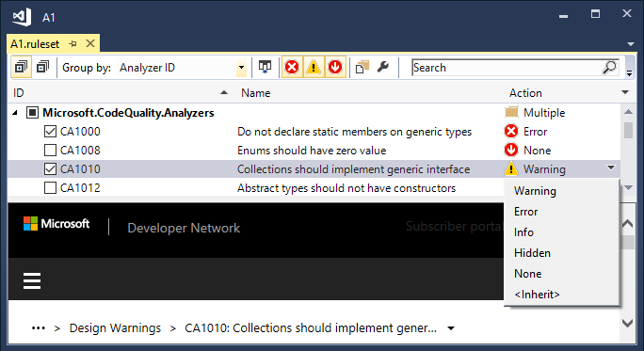Screen dimensions: 644x351
Task: Choose Hidden in the action menu
Action: [532, 253]
